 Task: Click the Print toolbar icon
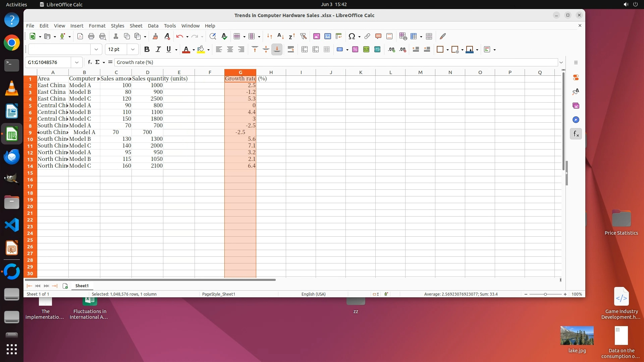tap(91, 36)
